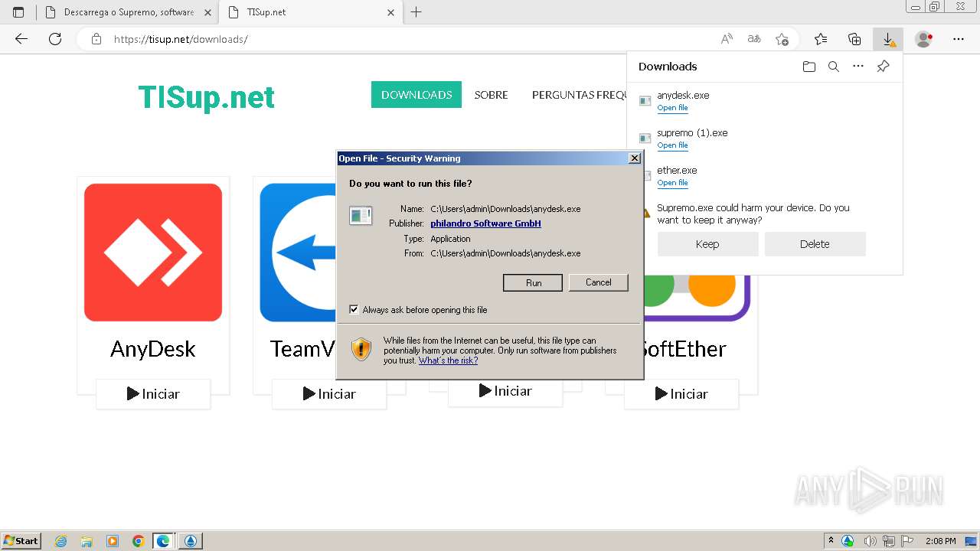The width and height of the screenshot is (980, 551).
Task: Pin the Downloads panel
Action: tap(883, 67)
